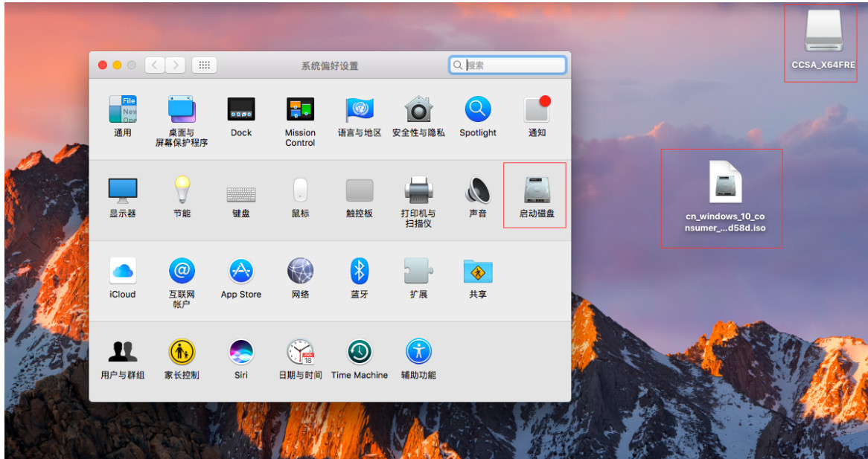Open 触控板 (Trackpad) preferences
The image size is (868, 459).
[x=359, y=192]
